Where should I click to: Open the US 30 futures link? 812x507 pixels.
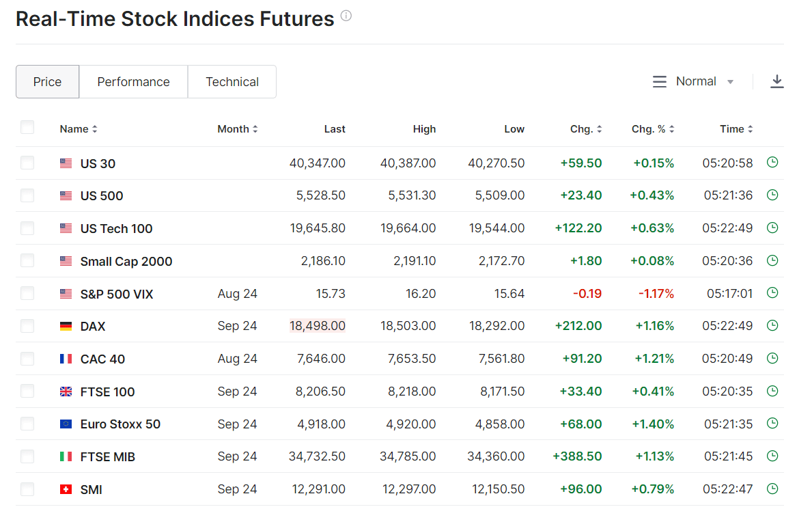pos(98,164)
